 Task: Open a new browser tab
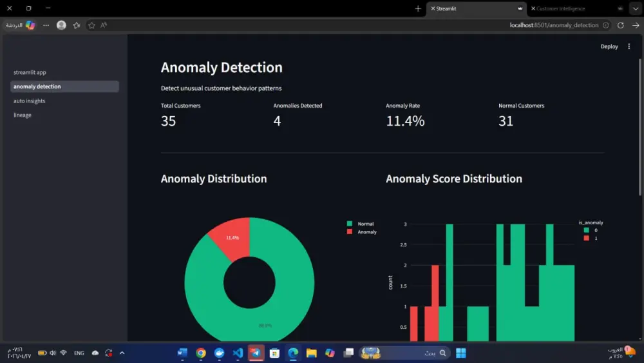(418, 8)
